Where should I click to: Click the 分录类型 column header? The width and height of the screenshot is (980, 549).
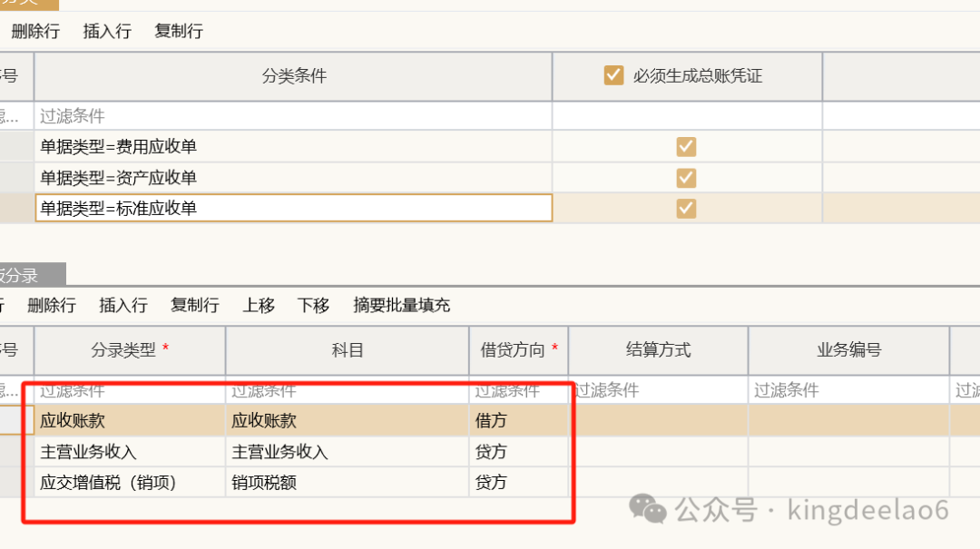pyautogui.click(x=130, y=350)
